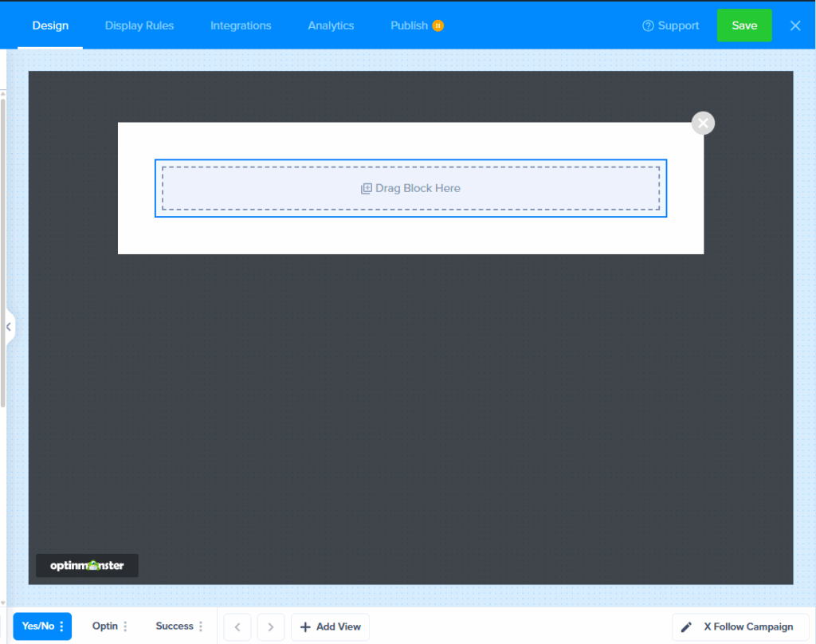The image size is (816, 644).
Task: Collapse the left sidebar using the chevron
Action: pos(9,326)
